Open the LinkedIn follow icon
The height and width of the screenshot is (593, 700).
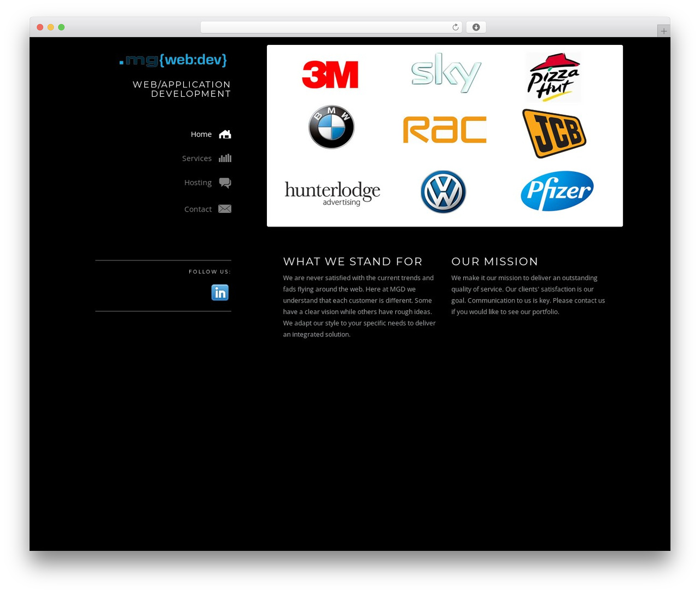click(220, 293)
